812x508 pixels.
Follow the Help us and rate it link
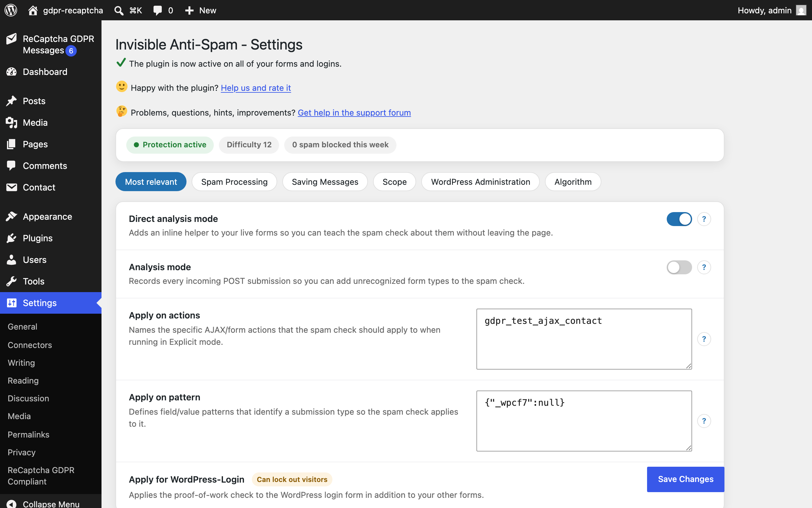click(256, 88)
